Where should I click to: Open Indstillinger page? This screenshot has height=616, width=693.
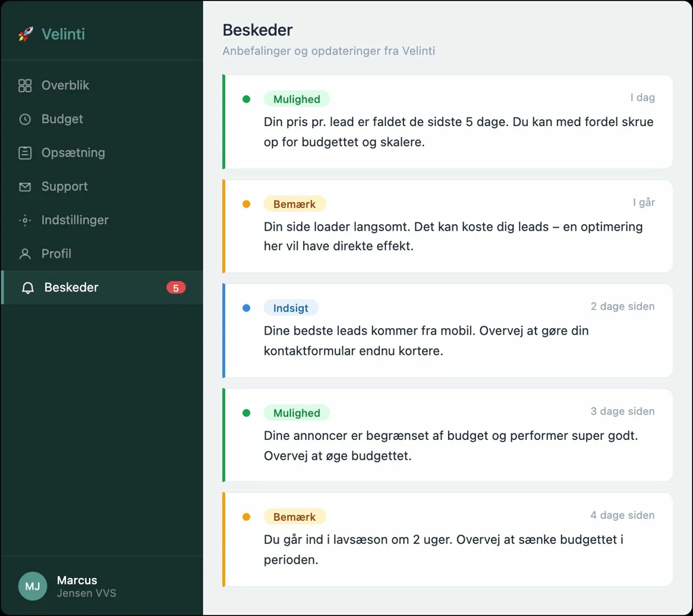coord(102,220)
